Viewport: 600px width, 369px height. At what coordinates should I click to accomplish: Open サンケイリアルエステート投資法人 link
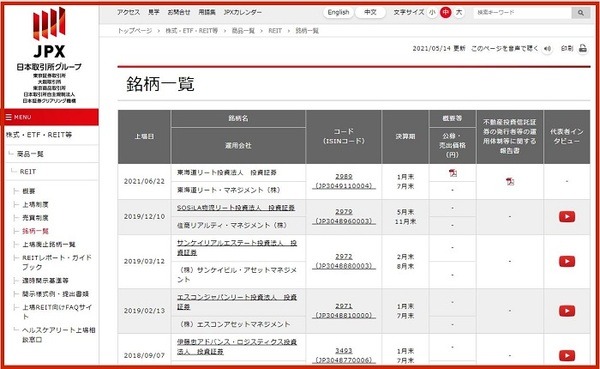click(x=236, y=248)
